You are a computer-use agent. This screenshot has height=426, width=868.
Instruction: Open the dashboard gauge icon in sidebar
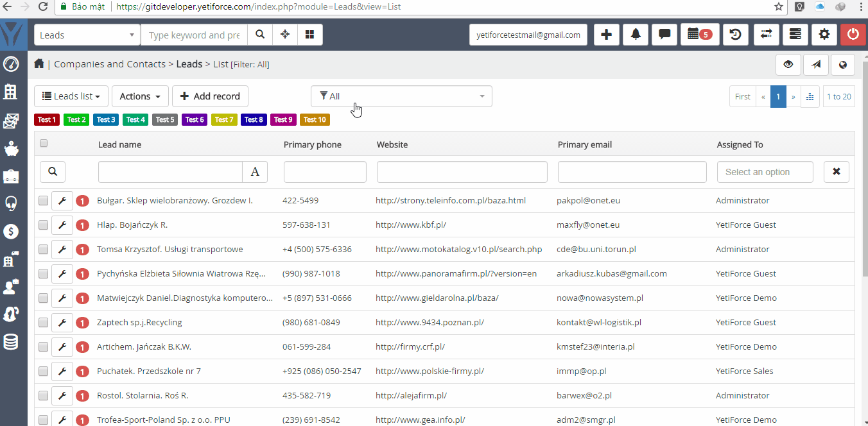point(12,64)
